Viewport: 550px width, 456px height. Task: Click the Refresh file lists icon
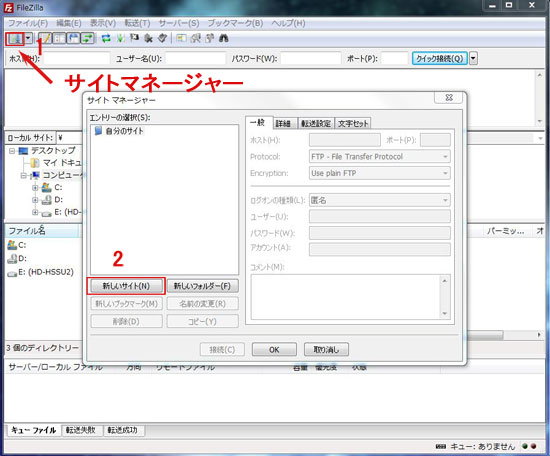pyautogui.click(x=106, y=38)
